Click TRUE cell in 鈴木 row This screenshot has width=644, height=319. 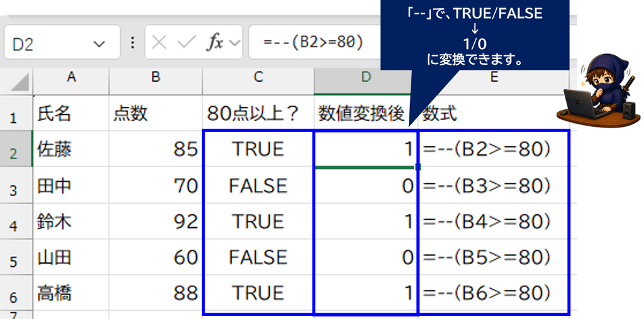click(x=258, y=222)
